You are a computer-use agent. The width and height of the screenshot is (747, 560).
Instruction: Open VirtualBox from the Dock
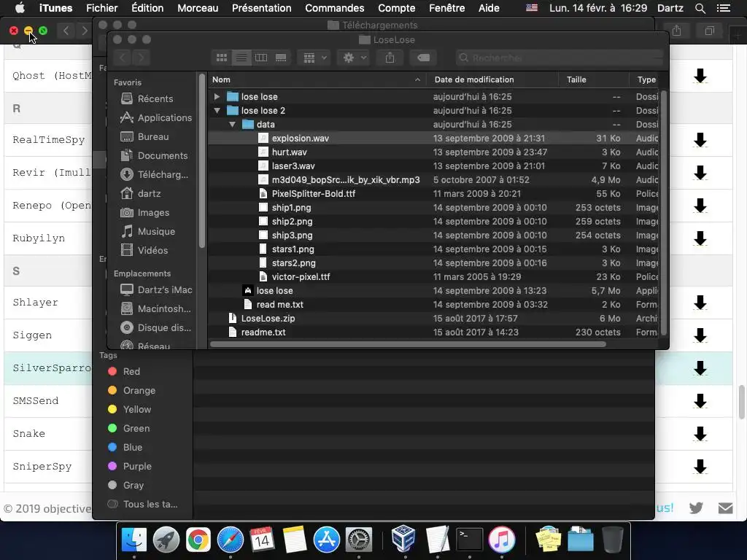tap(404, 539)
